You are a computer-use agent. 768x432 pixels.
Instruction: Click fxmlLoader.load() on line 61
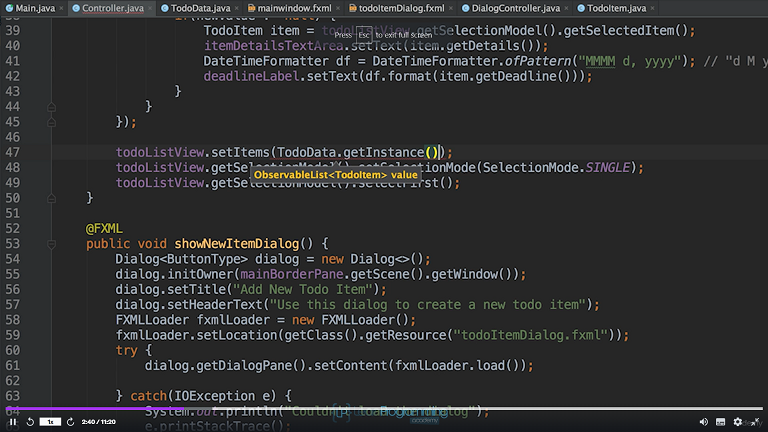456,365
